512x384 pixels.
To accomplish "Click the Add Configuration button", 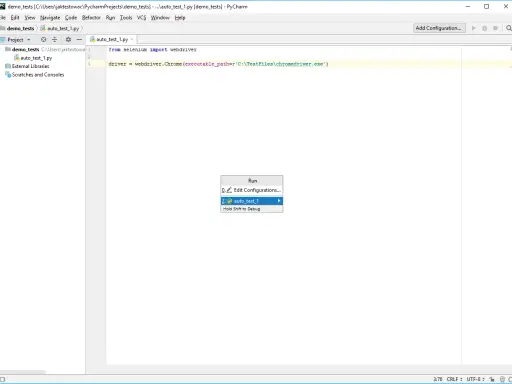I will pos(439,28).
